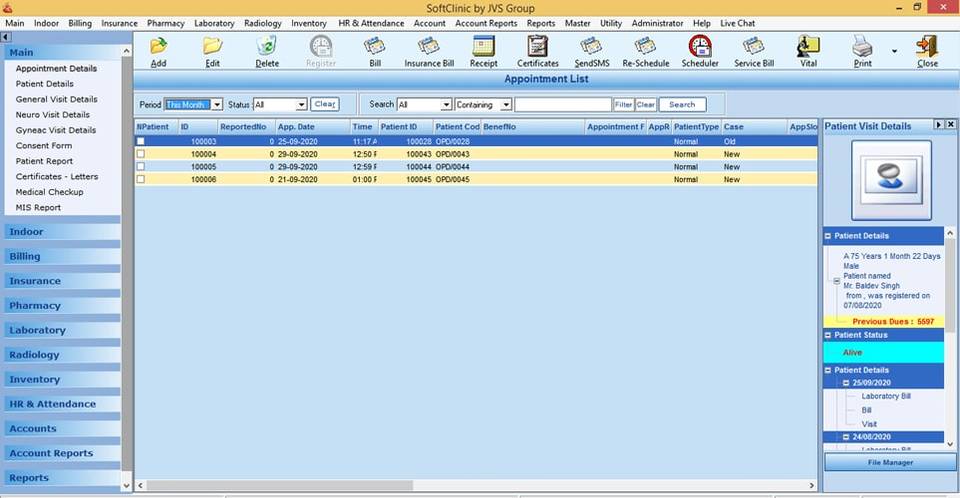The height and width of the screenshot is (498, 960).
Task: Click the Filter button
Action: tap(623, 105)
